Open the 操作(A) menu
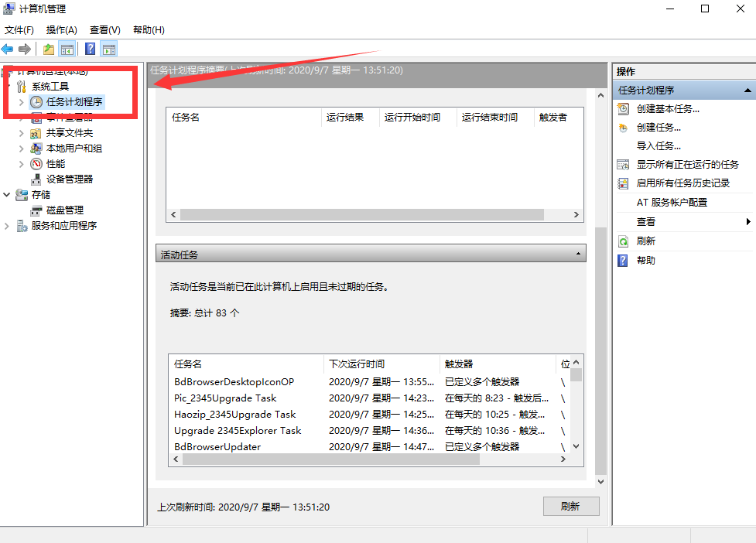Viewport: 756px width, 543px height. coord(61,30)
